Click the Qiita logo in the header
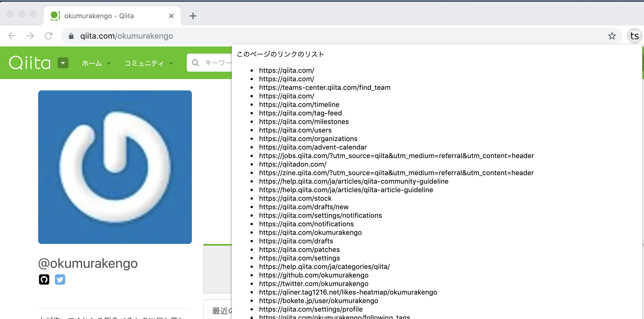This screenshot has width=644, height=319. (30, 63)
